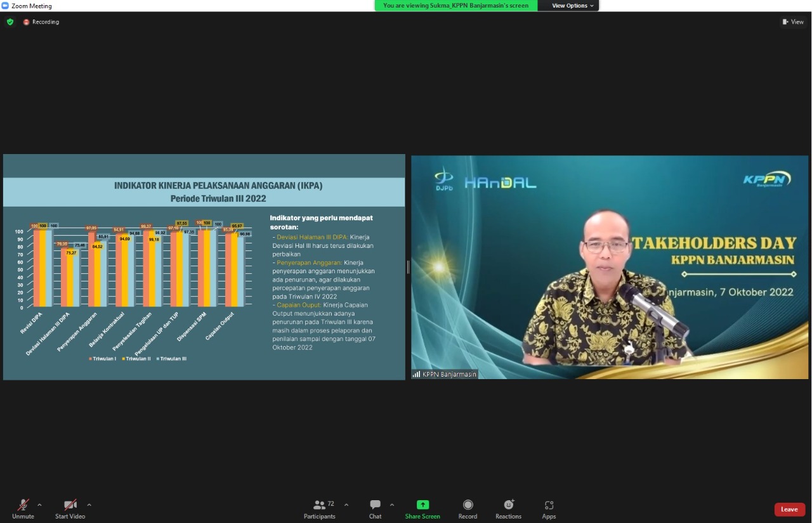Toggle Start Video camera
812x523 pixels.
pyautogui.click(x=70, y=505)
